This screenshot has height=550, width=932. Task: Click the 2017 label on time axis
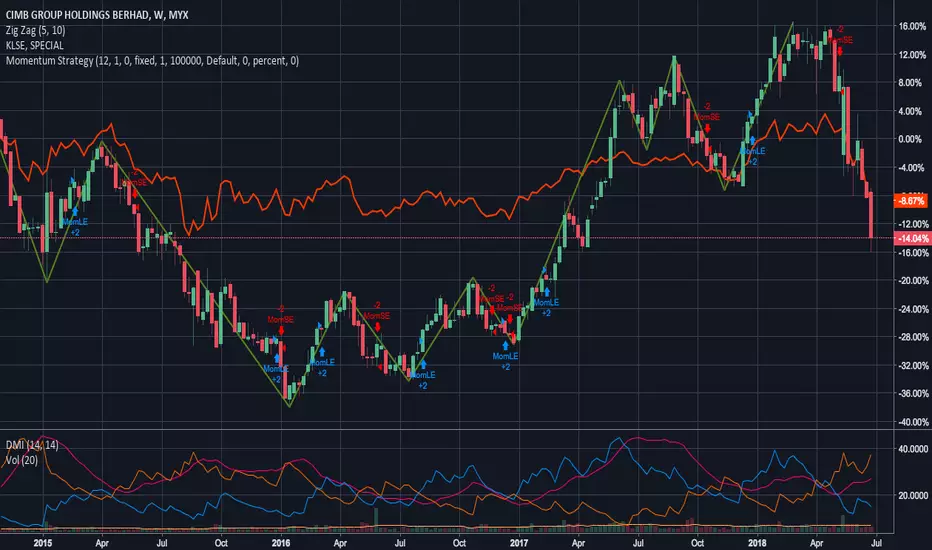tap(519, 543)
